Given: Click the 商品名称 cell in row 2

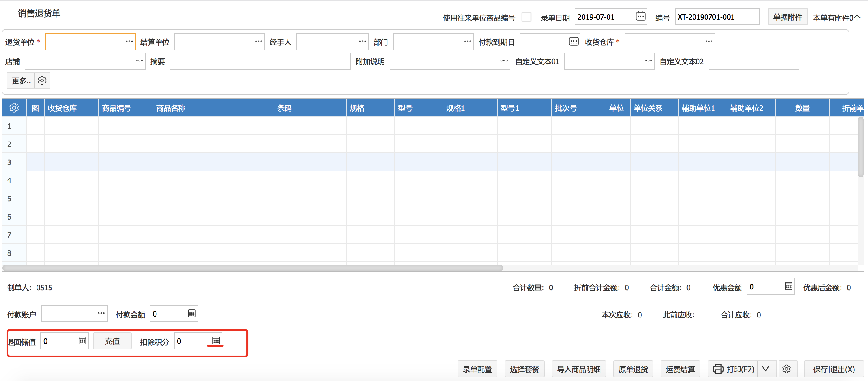Looking at the screenshot, I should (214, 144).
